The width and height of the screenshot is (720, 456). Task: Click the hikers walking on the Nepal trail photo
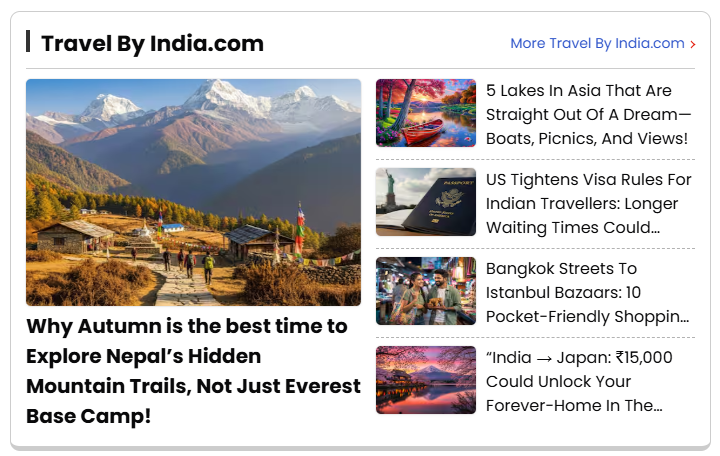pyautogui.click(x=190, y=265)
